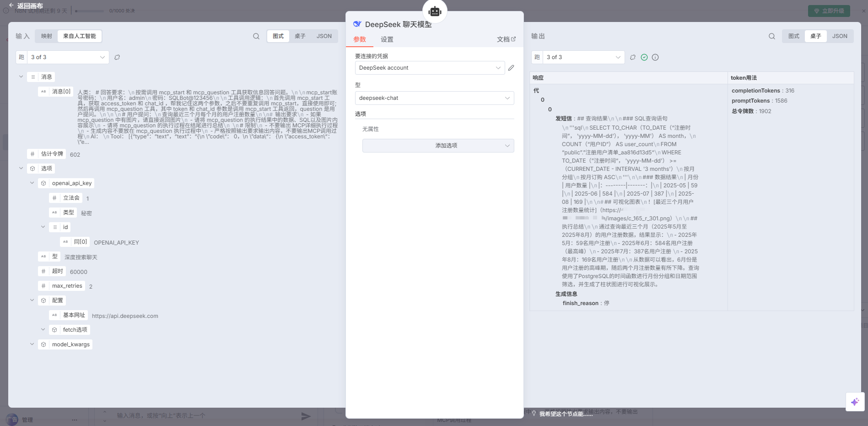The image size is (868, 426).
Task: Click the 消息[0] field label
Action: 61,92
